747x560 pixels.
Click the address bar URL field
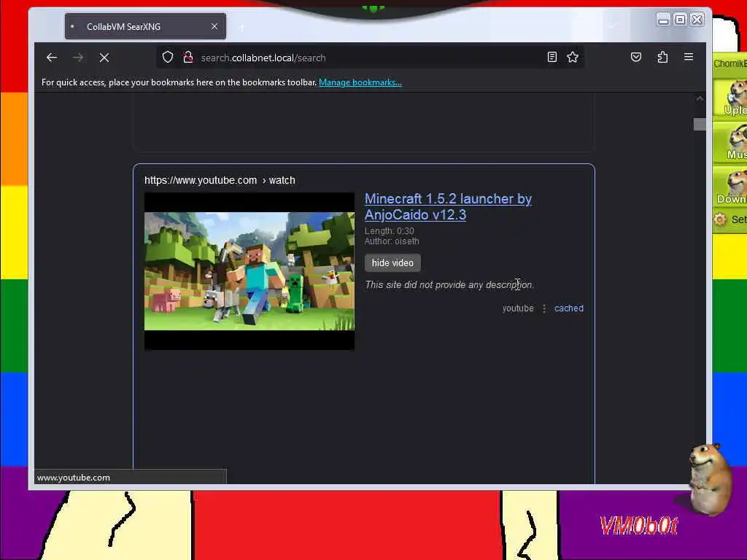370,58
